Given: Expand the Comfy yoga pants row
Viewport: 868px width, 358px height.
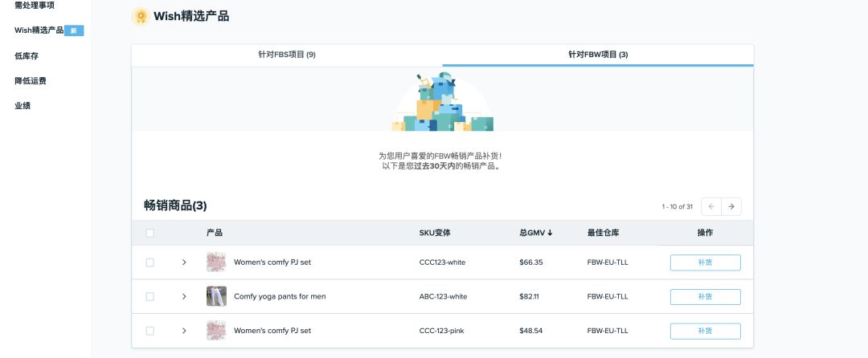Looking at the screenshot, I should (184, 297).
